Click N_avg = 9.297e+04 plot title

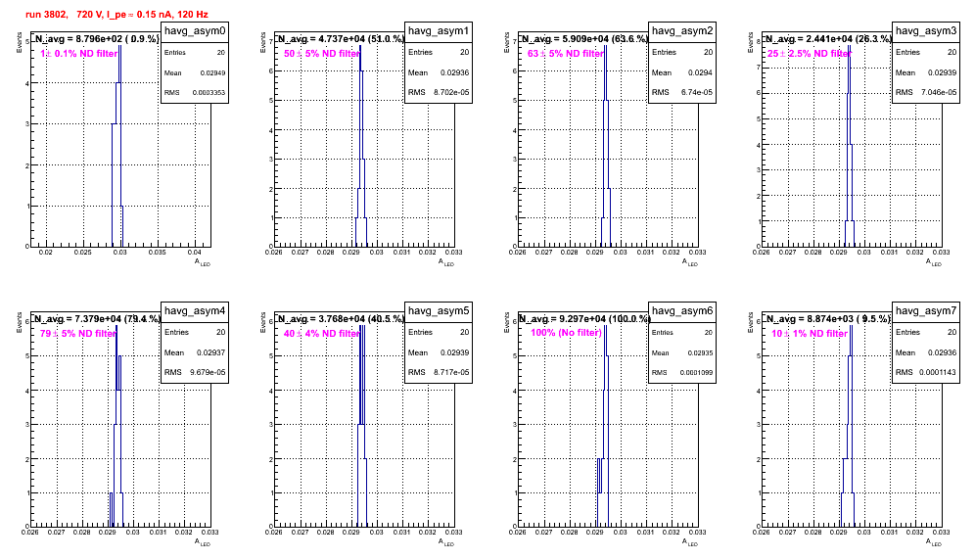584,318
